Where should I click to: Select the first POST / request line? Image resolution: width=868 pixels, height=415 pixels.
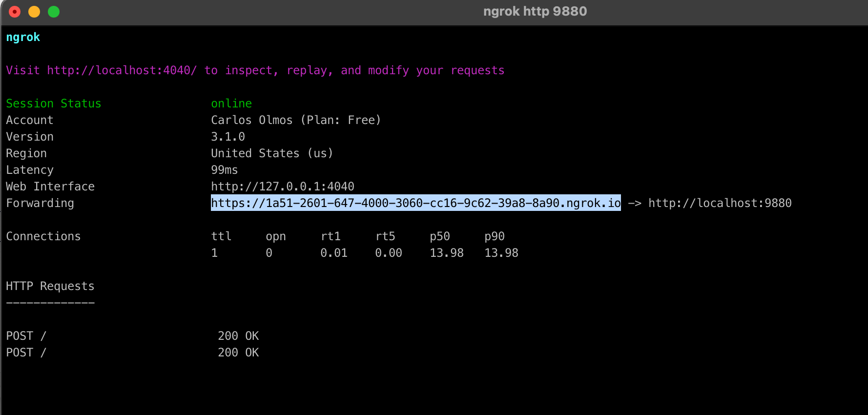(x=26, y=336)
